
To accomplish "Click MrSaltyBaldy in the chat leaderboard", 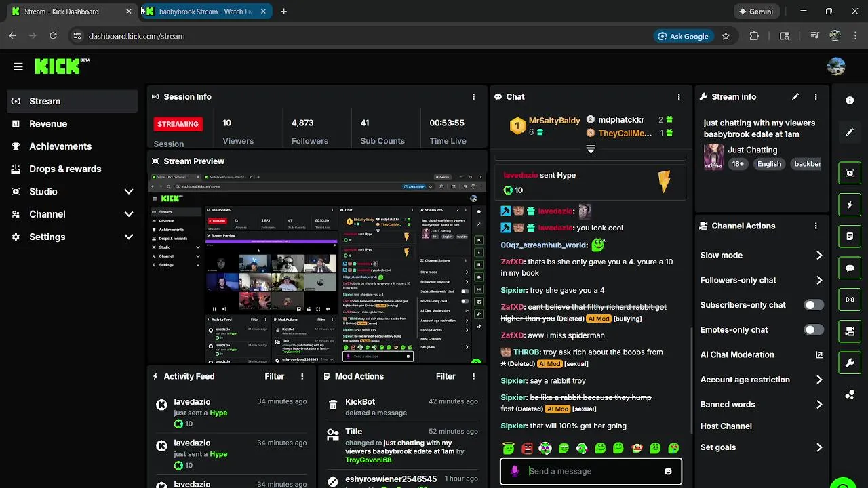I will pyautogui.click(x=555, y=121).
